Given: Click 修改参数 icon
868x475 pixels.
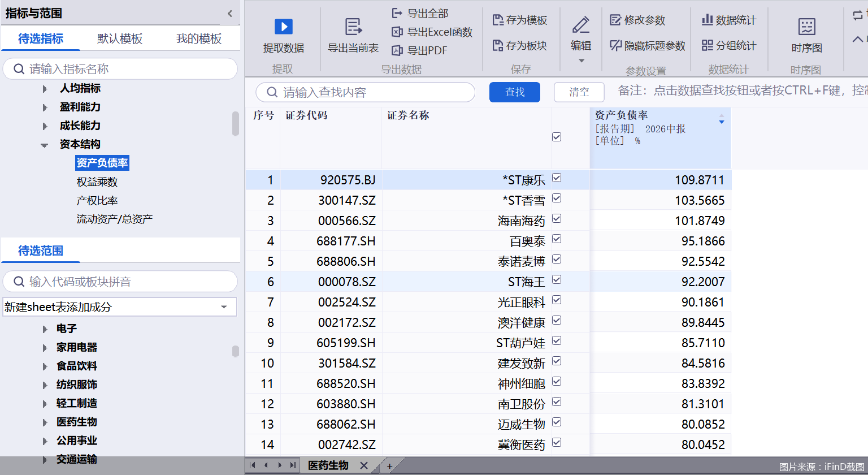Looking at the screenshot, I should (615, 20).
